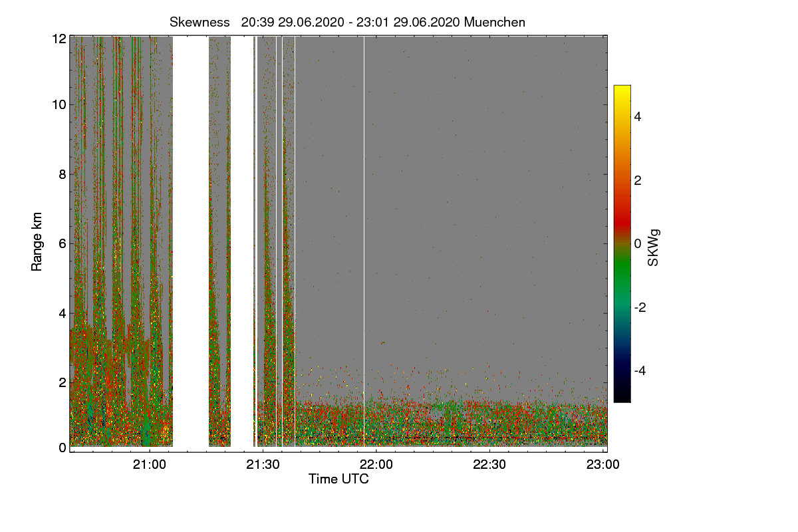Image resolution: width=798 pixels, height=532 pixels.
Task: Click the "22:00" time tick label
Action: pyautogui.click(x=376, y=465)
